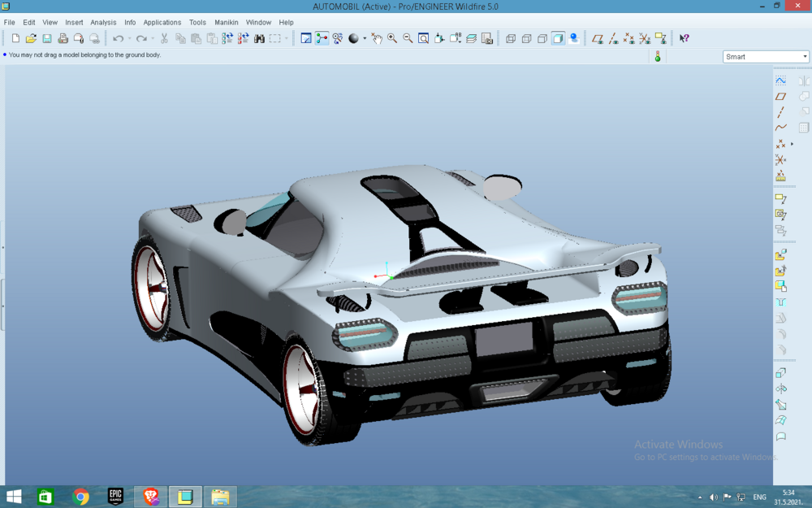
Task: Click the binoculars Find icon
Action: point(260,38)
